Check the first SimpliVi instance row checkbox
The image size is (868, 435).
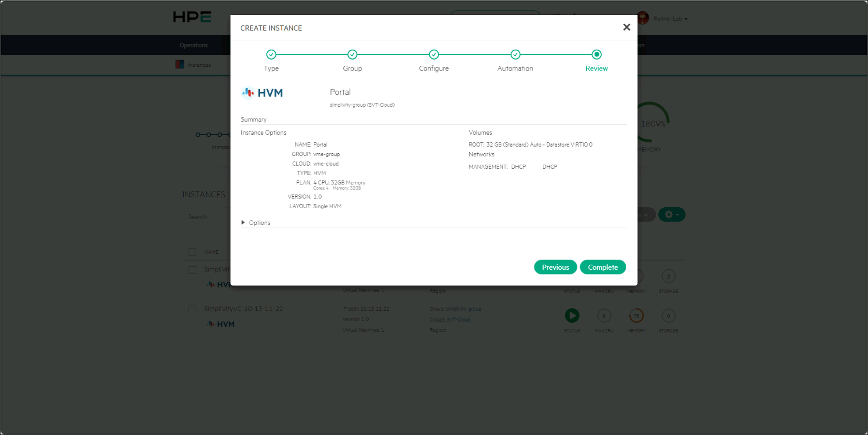(x=192, y=270)
